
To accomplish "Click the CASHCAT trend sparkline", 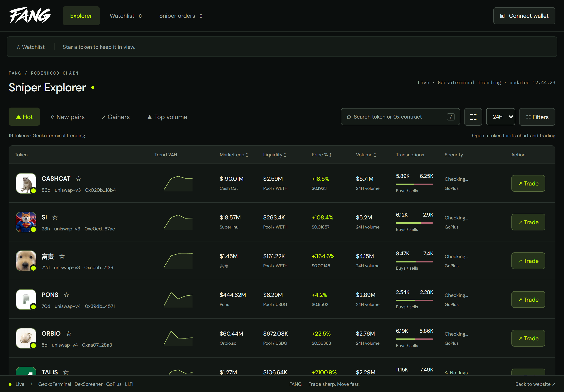I will pyautogui.click(x=178, y=183).
